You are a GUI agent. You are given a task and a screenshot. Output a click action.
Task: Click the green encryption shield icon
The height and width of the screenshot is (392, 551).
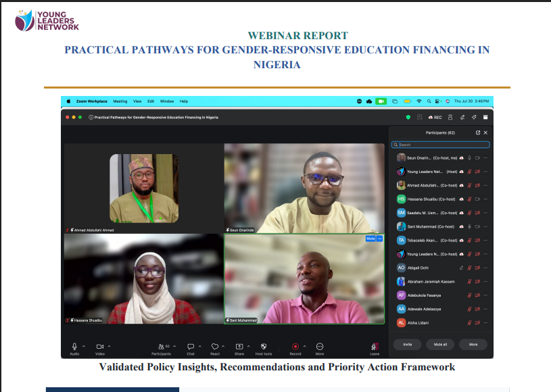(x=408, y=118)
